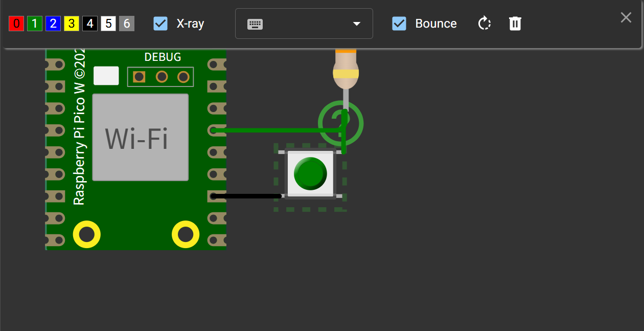Click the Bounce label text
This screenshot has width=644, height=331.
pyautogui.click(x=436, y=24)
